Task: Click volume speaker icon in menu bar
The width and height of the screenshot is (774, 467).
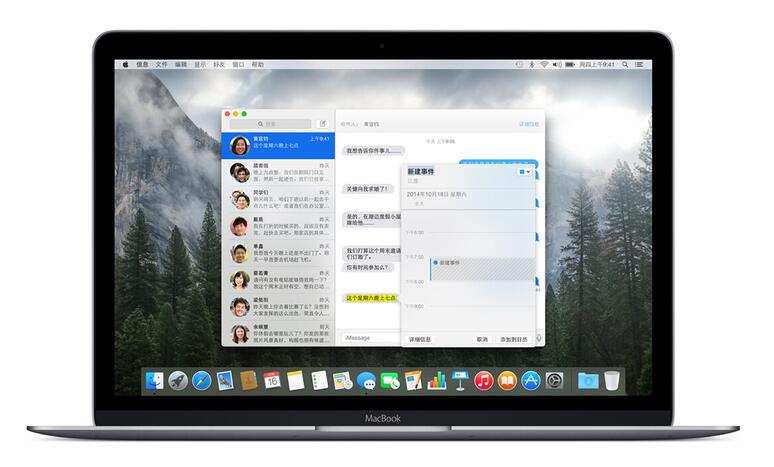Action: click(557, 65)
